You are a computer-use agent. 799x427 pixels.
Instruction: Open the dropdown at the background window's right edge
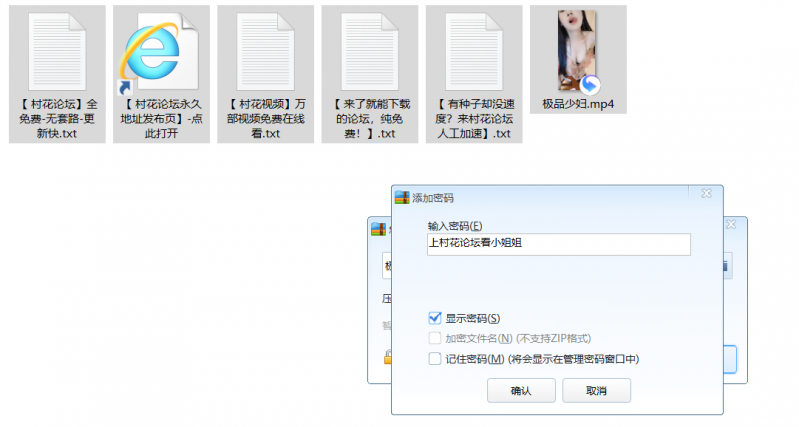[727, 265]
